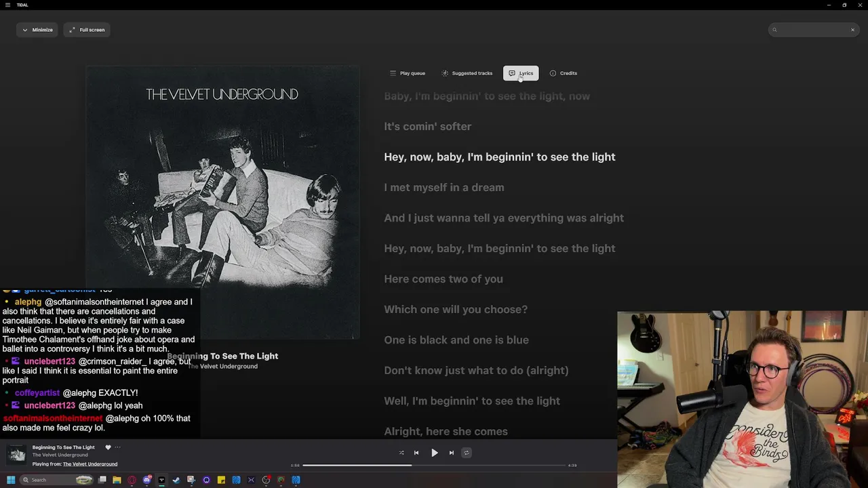Switch player to Full screen

click(87, 30)
